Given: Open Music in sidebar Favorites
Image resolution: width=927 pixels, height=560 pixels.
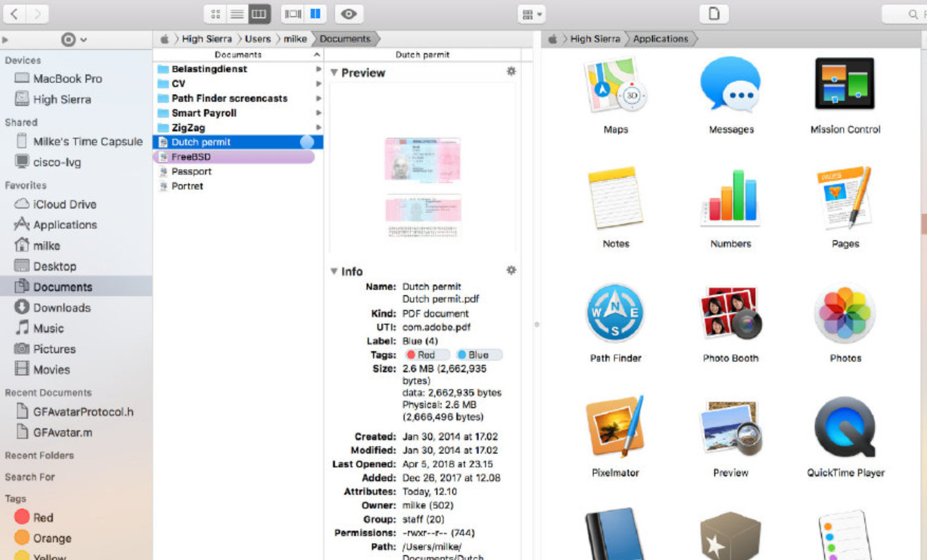Looking at the screenshot, I should point(39,328).
